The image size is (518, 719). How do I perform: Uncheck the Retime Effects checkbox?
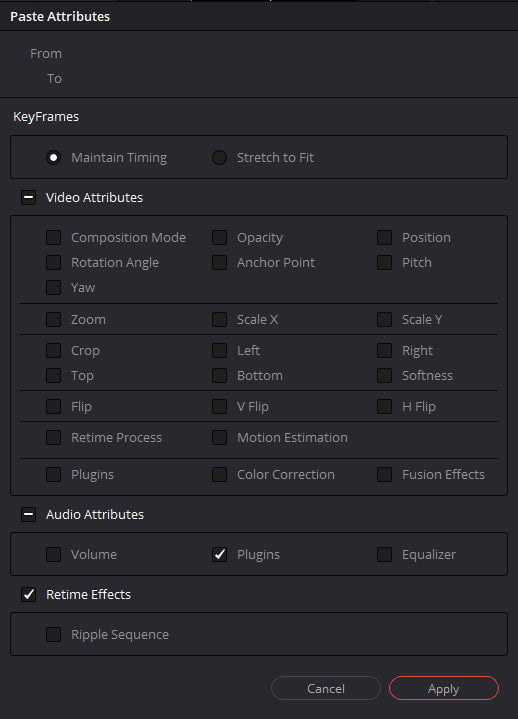tap(28, 595)
